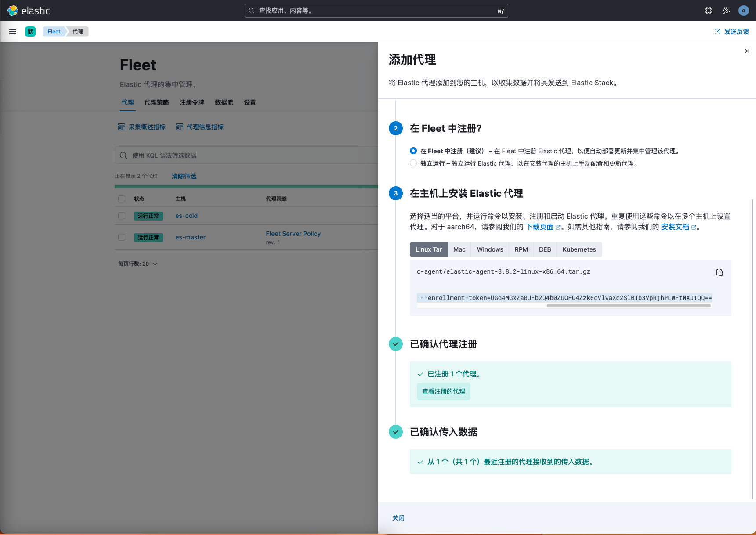The width and height of the screenshot is (756, 535).
Task: Switch to the RPM platform tab
Action: pyautogui.click(x=521, y=249)
